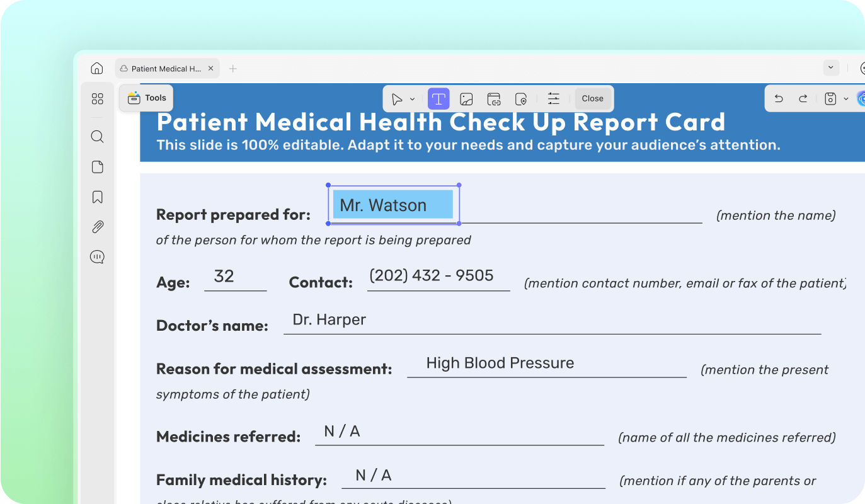This screenshot has width=865, height=504.
Task: Select the Link tool in toolbar
Action: click(x=493, y=99)
